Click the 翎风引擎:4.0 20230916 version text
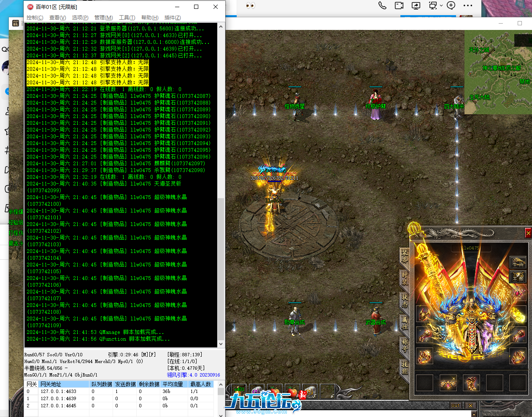The height and width of the screenshot is (417, 532). [x=193, y=375]
